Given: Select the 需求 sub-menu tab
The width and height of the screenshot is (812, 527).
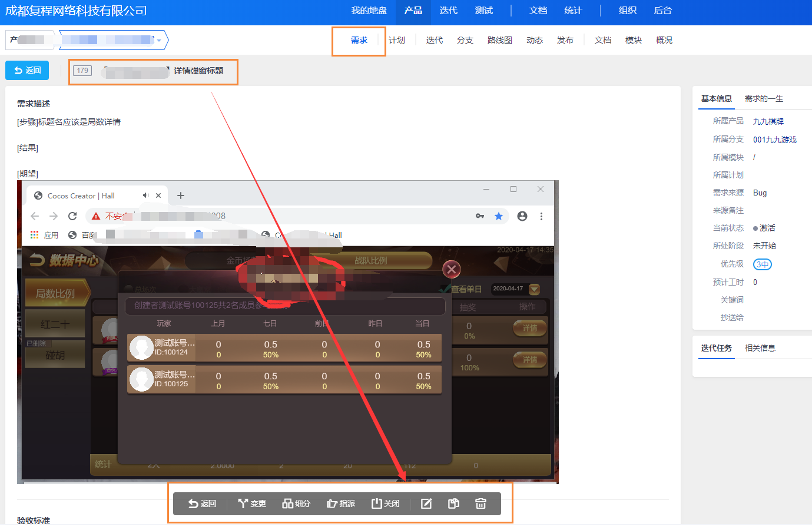Looking at the screenshot, I should pos(359,40).
